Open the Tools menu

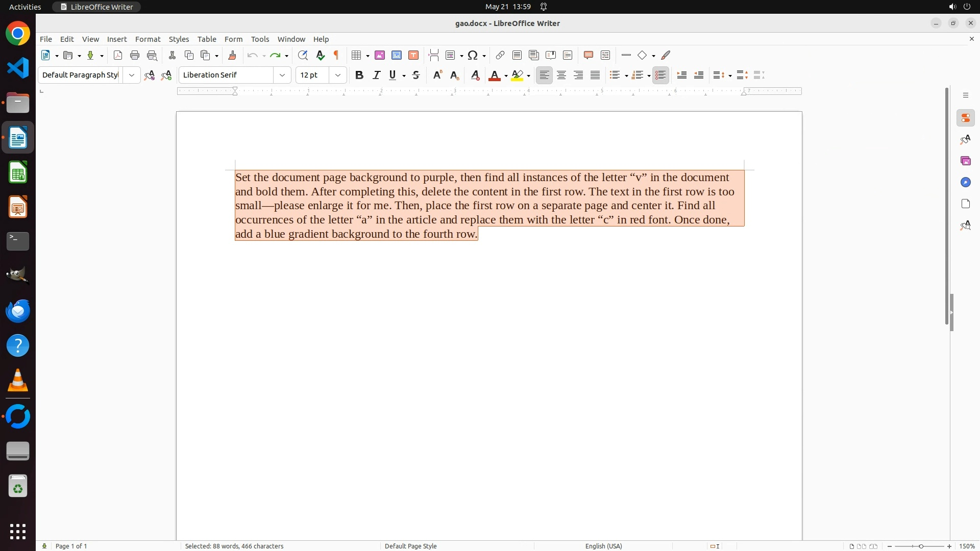click(x=260, y=39)
